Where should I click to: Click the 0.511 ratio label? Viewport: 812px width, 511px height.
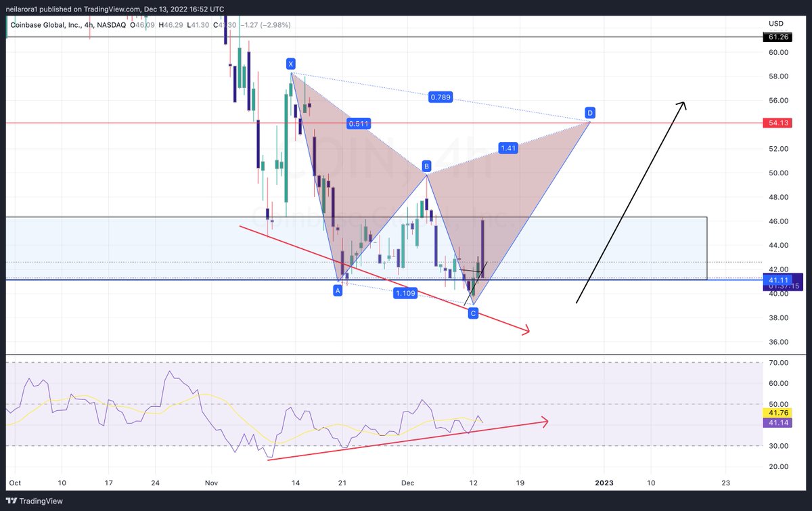(359, 124)
